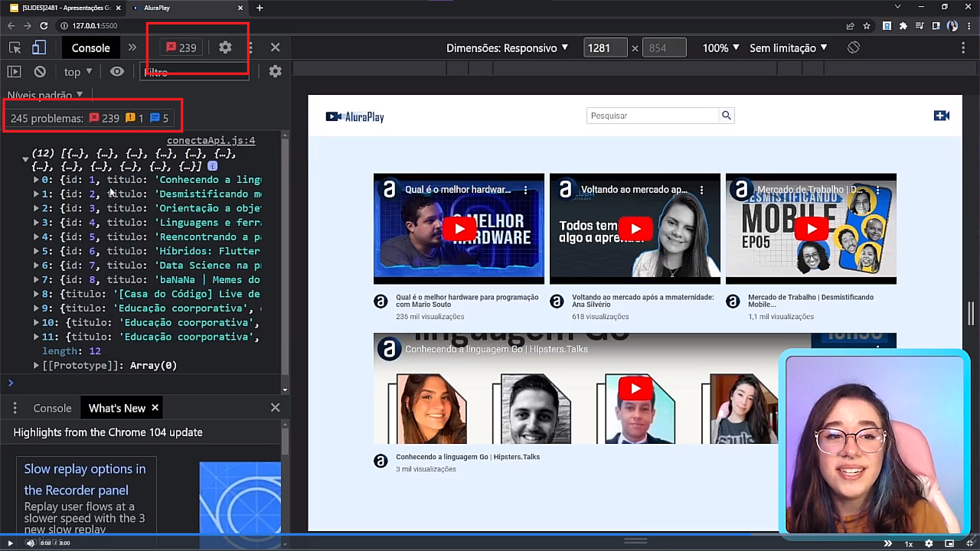Open the conectaApi.js:4 source link
Image resolution: width=980 pixels, height=551 pixels.
pyautogui.click(x=211, y=140)
